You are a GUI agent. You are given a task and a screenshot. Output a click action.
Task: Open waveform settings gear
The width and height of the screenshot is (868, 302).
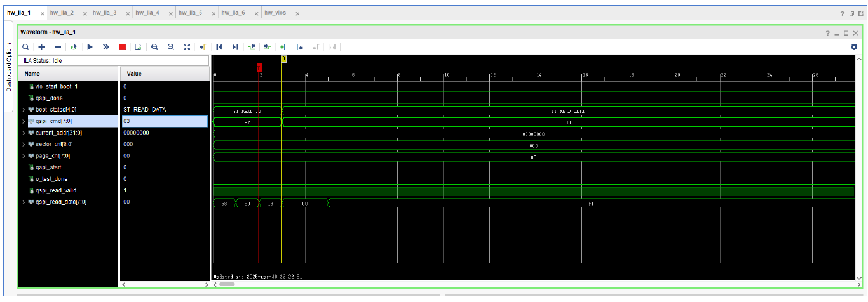pyautogui.click(x=854, y=47)
